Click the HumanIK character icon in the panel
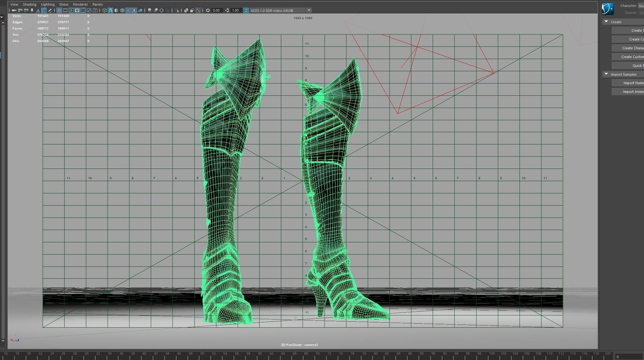Image resolution: width=644 pixels, height=360 pixels. click(608, 8)
